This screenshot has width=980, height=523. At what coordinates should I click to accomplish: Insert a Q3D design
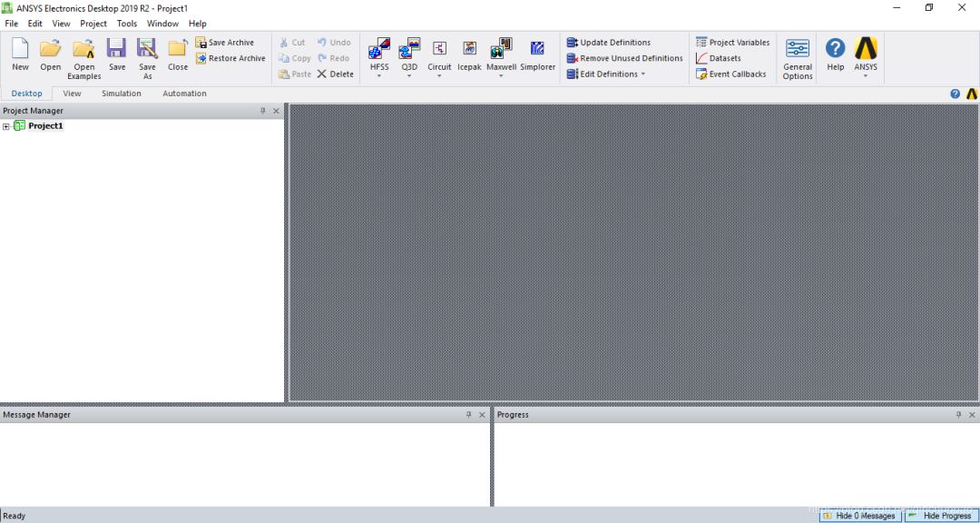click(409, 54)
